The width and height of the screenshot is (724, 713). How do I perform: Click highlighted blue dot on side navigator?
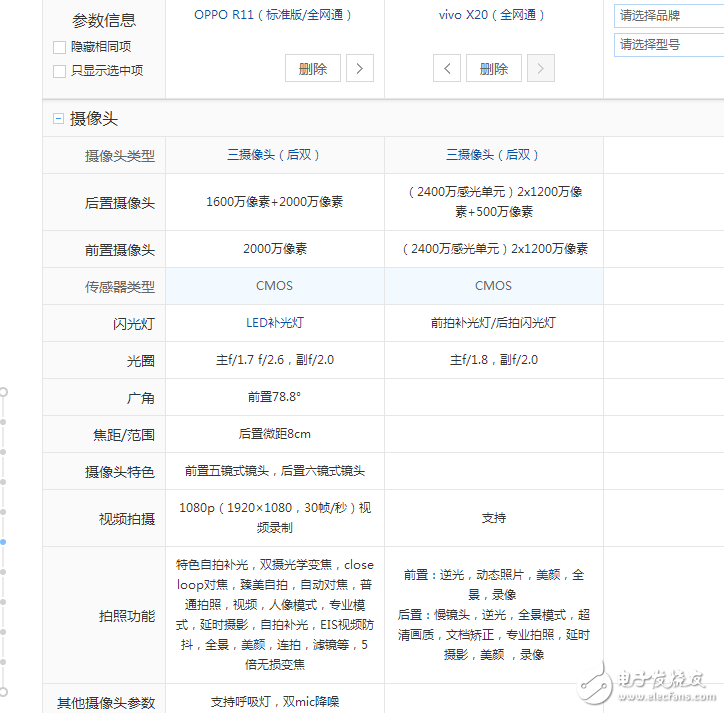(x=3, y=542)
